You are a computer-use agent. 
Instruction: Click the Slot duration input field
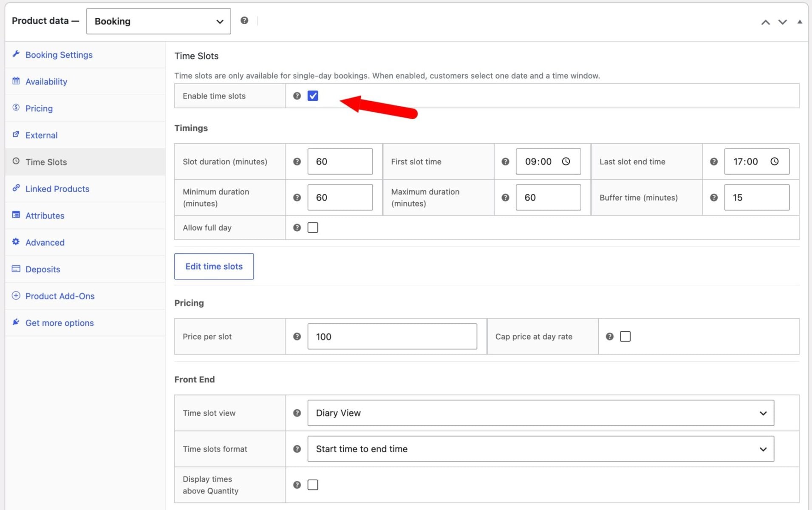point(340,161)
